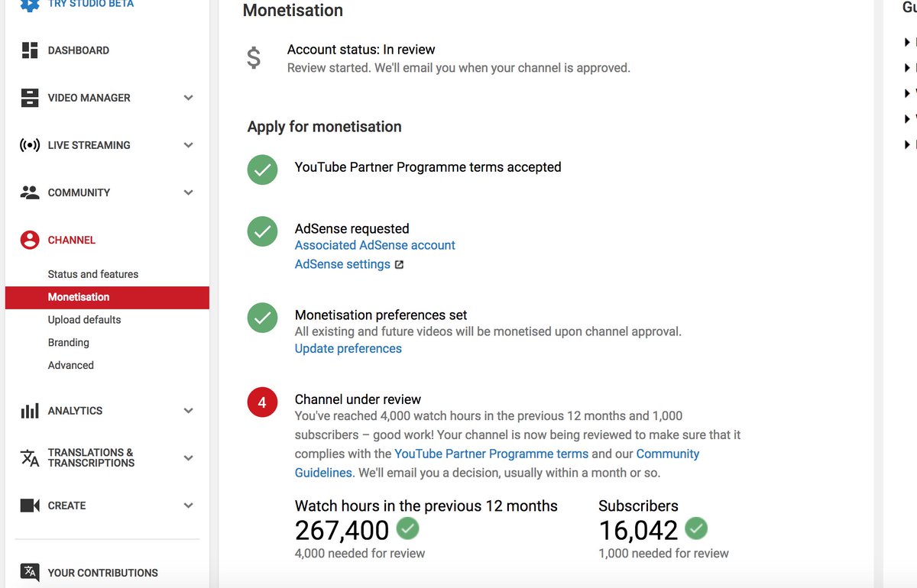Viewport: 917px width, 588px height.
Task: Open the Video Manager section
Action: coord(89,98)
